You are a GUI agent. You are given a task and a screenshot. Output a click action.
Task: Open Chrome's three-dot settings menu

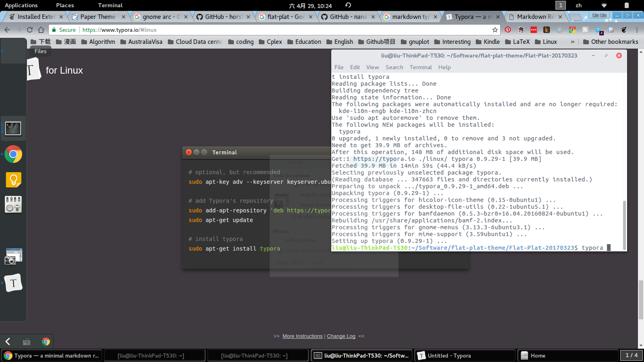(637, 30)
